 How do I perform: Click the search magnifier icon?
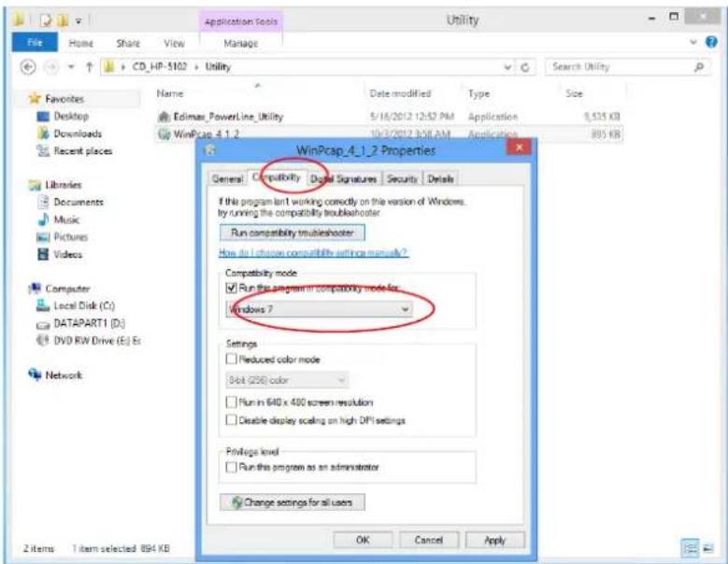(699, 67)
